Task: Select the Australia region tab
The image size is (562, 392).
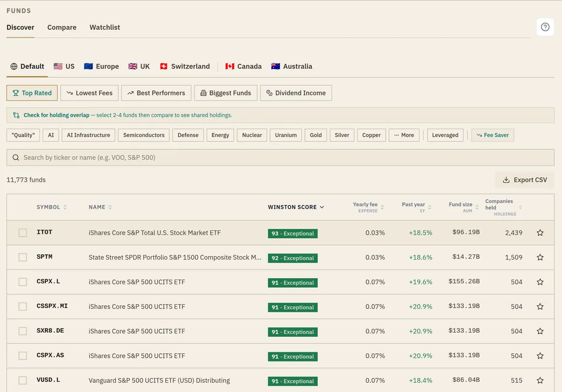Action: tap(292, 66)
